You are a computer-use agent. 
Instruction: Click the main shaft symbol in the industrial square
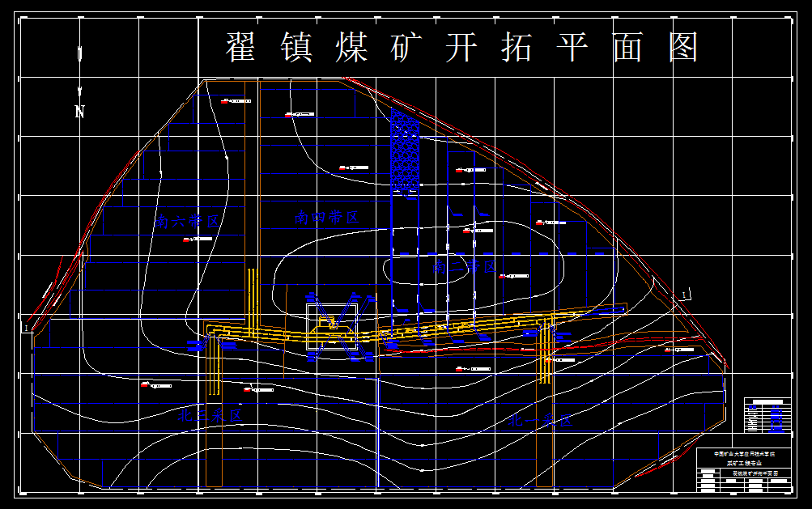[326, 320]
